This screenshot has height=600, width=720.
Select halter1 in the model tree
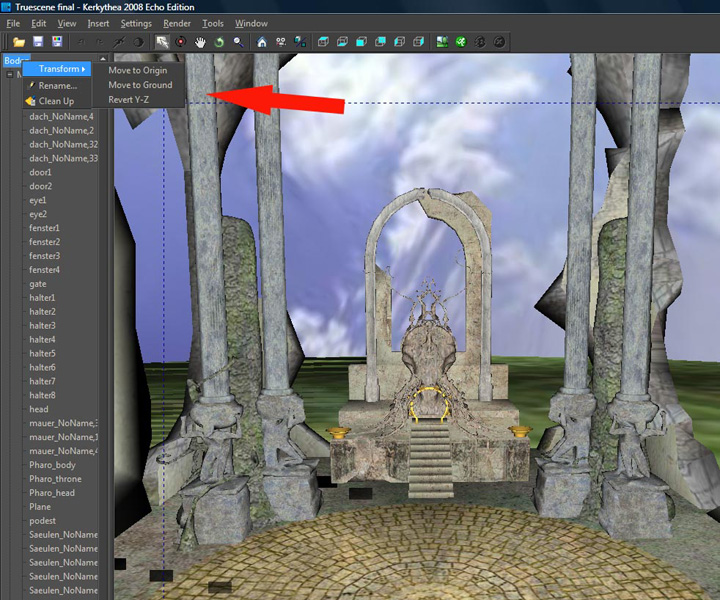coord(42,297)
